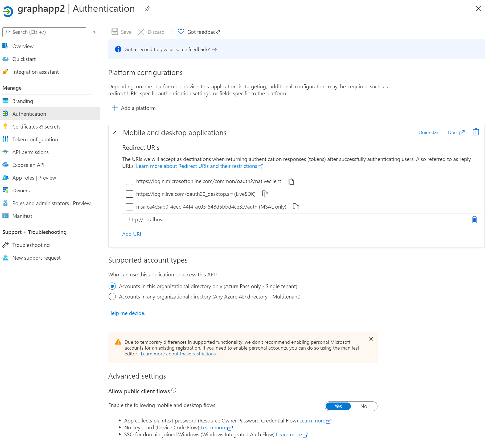489x448 pixels.
Task: Delete the http://localhost redirect URI
Action: 474,219
